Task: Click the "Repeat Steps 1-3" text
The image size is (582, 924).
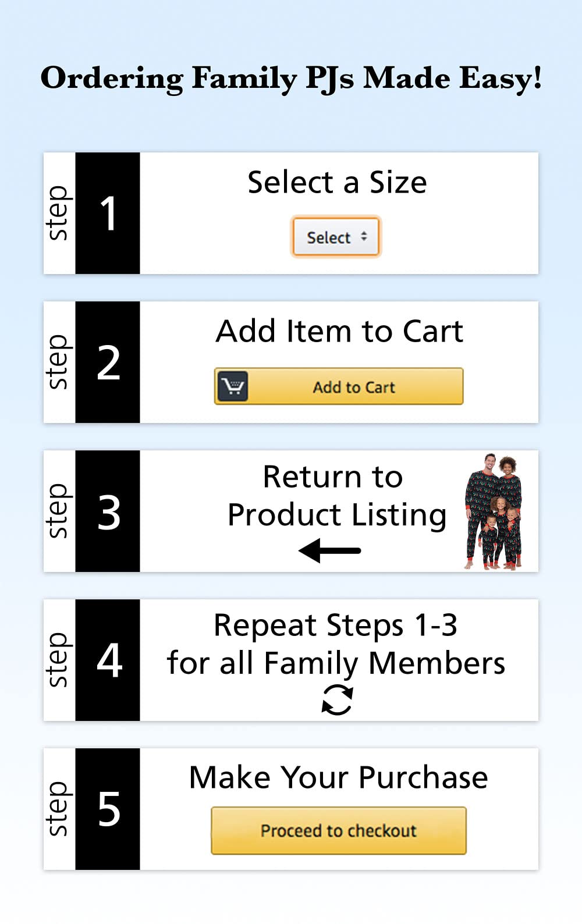Action: pos(335,626)
